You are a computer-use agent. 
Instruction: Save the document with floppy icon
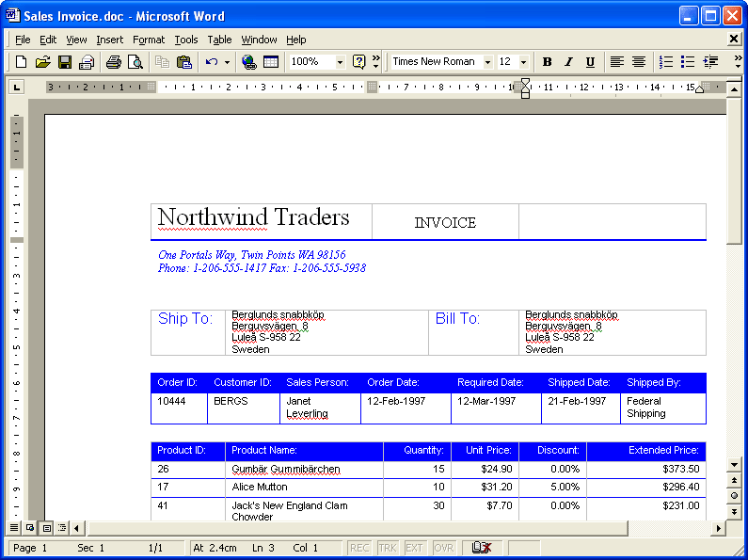tap(65, 61)
